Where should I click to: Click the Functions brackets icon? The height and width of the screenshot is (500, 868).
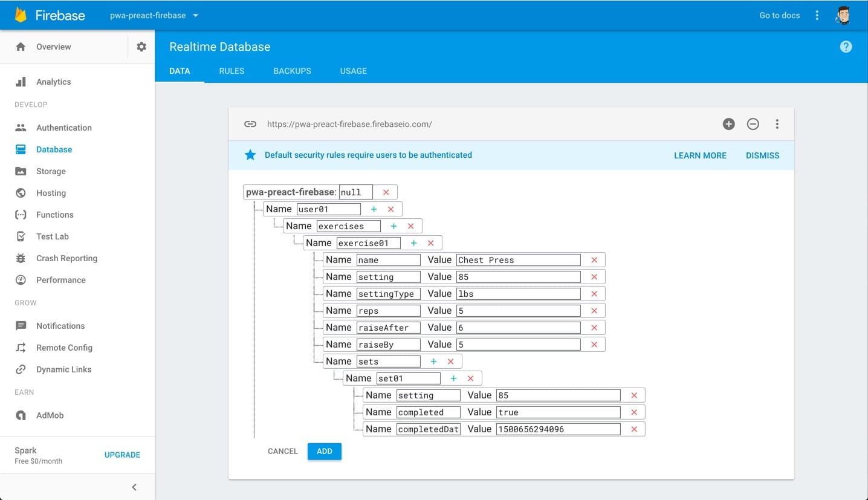tap(21, 215)
